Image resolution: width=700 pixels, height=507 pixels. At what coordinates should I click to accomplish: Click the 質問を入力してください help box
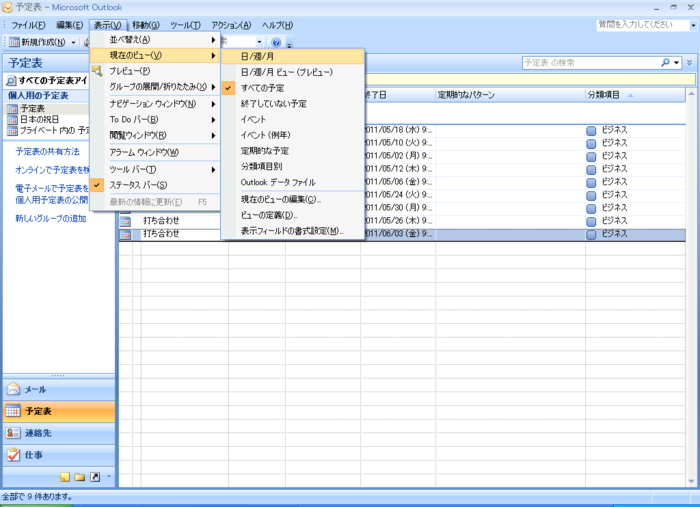click(643, 25)
